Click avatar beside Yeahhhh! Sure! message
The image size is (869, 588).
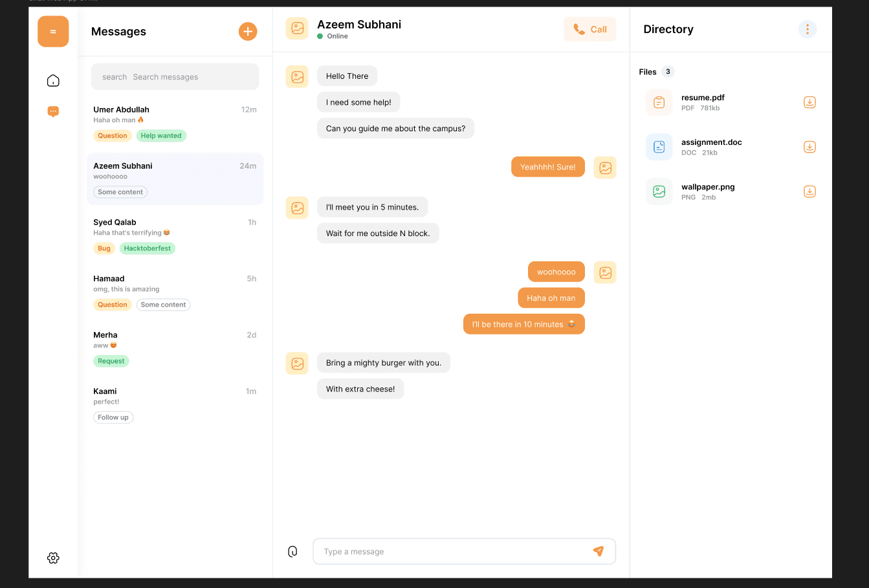tap(605, 168)
